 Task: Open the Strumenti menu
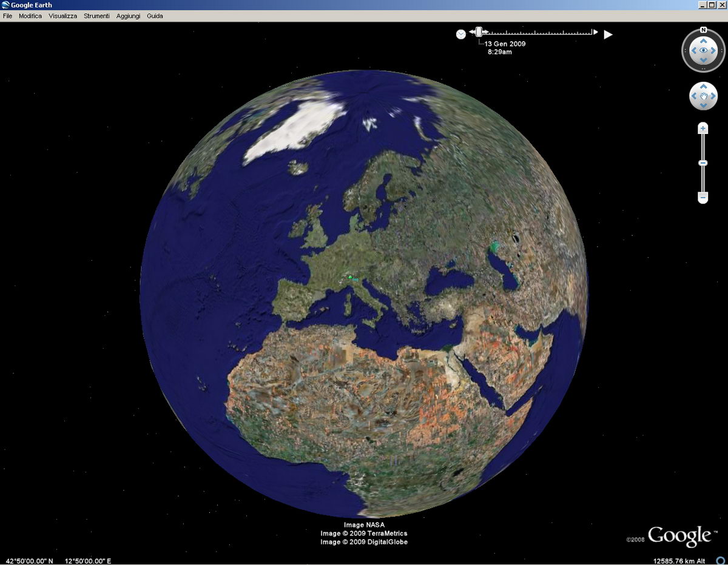[96, 16]
